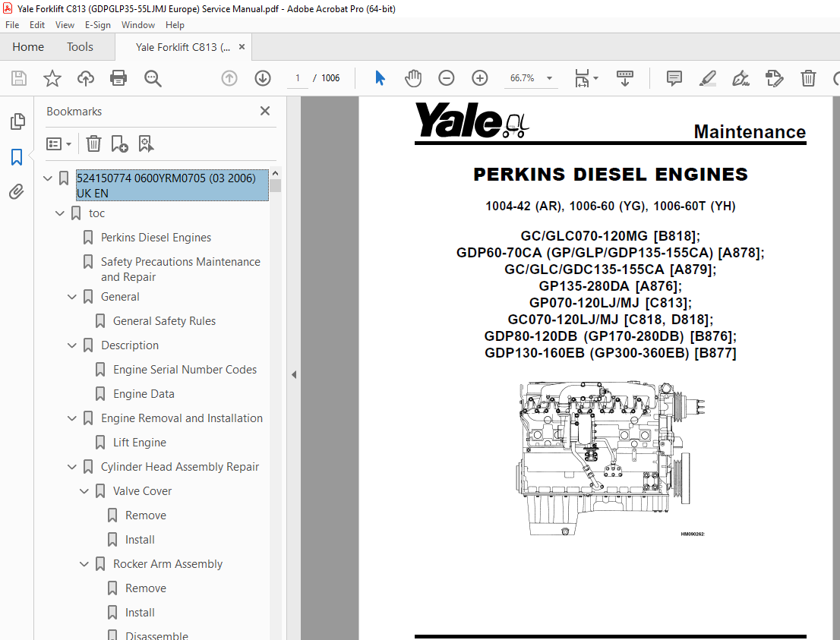The height and width of the screenshot is (640, 840).
Task: Select the Highlight text tool
Action: (708, 78)
